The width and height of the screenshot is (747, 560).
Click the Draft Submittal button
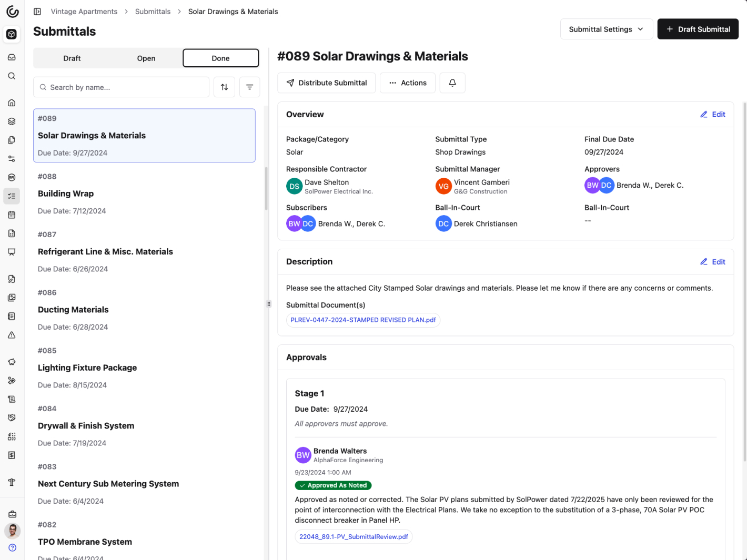click(698, 29)
